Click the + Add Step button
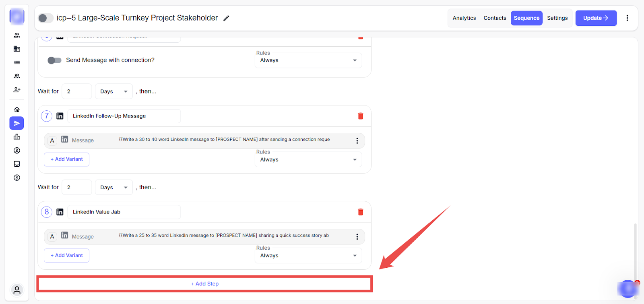The width and height of the screenshot is (644, 304). pos(204,284)
